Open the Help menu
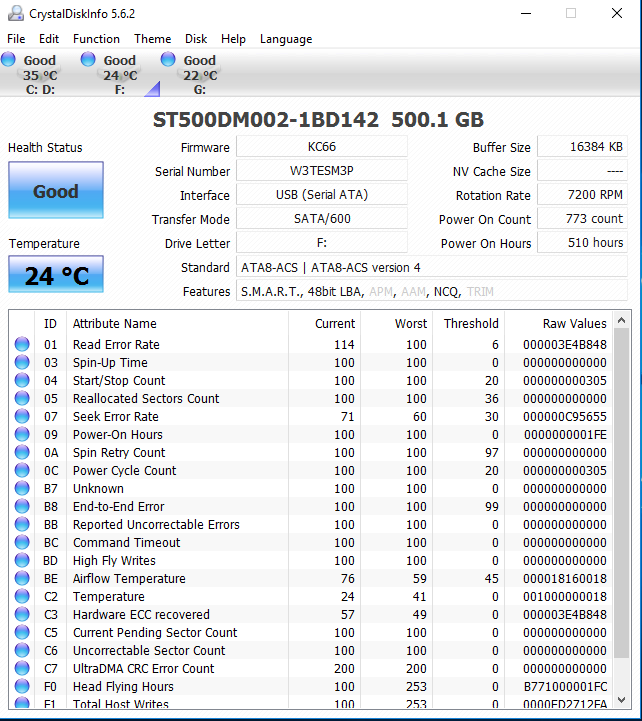Image resolution: width=642 pixels, height=721 pixels. click(x=233, y=39)
